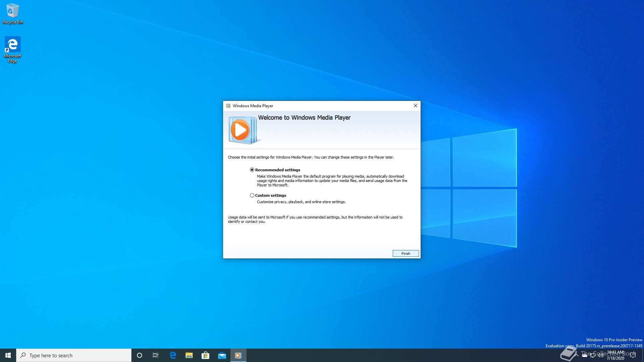Open Microsoft Store from the taskbar
Viewport: 644px width, 362px height.
pos(205,355)
